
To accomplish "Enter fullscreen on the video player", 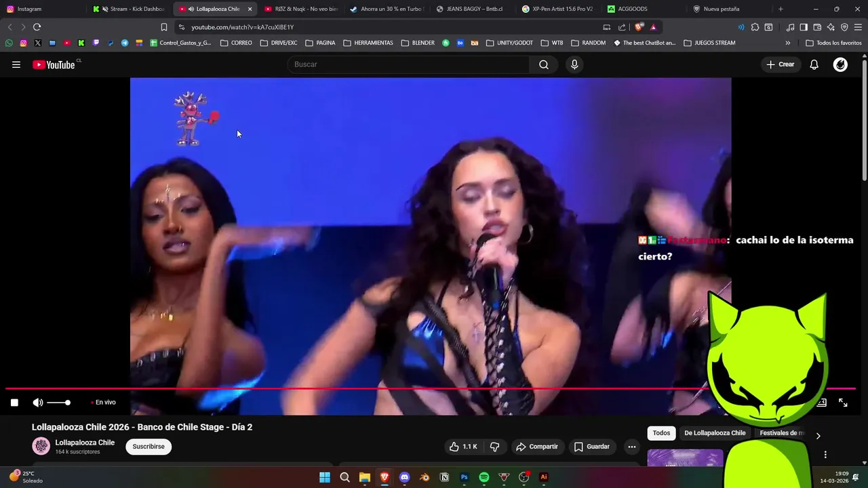I will click(x=843, y=403).
